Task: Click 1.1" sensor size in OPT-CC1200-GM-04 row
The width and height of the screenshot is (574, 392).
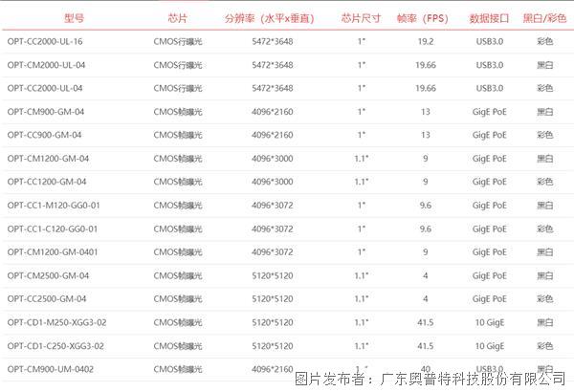Action: pos(362,182)
